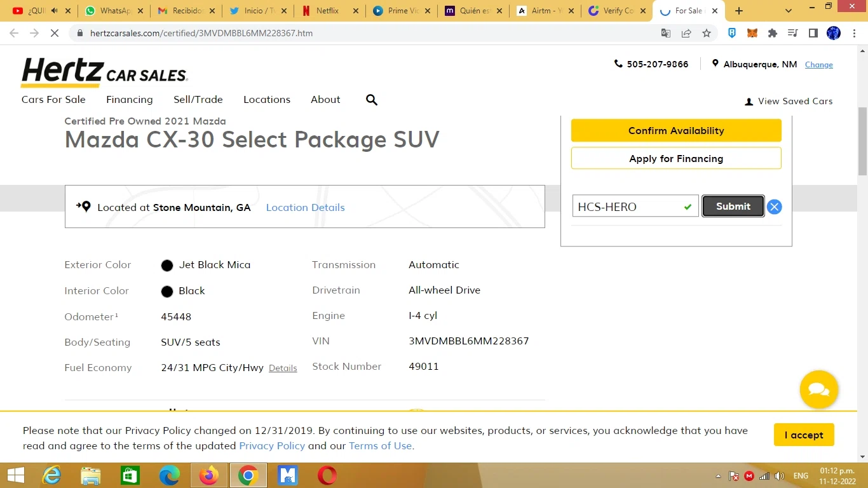Expand the tab search dropdown chevron
868x488 pixels.
click(789, 11)
